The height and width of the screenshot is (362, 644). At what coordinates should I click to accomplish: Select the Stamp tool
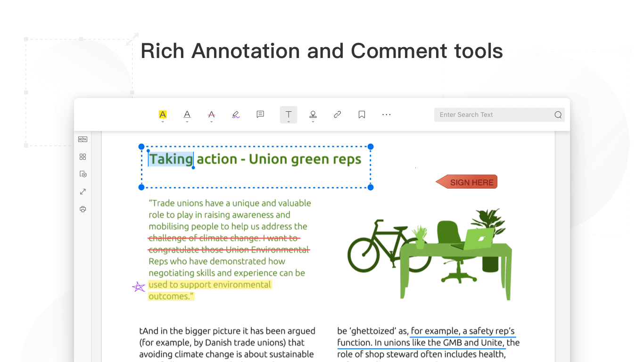[x=313, y=114]
